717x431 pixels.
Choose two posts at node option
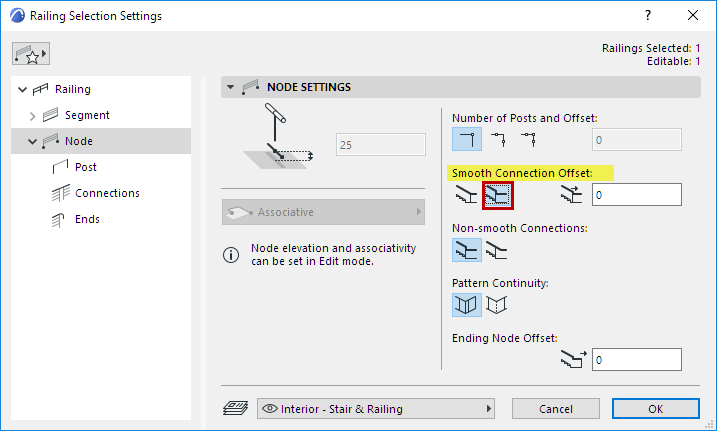pos(496,140)
